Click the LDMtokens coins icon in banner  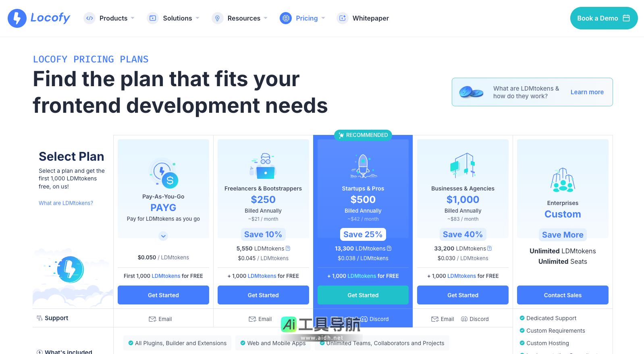pos(471,92)
